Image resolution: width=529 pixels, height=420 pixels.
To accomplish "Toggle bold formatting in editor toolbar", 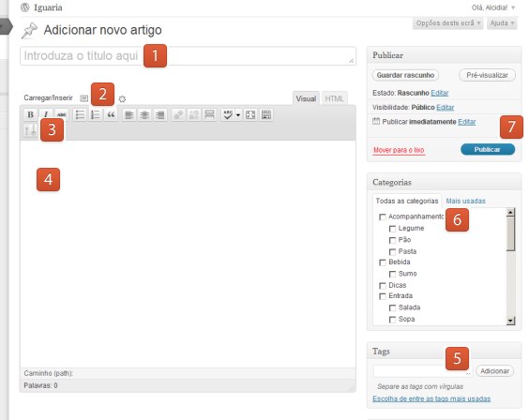I will [30, 114].
